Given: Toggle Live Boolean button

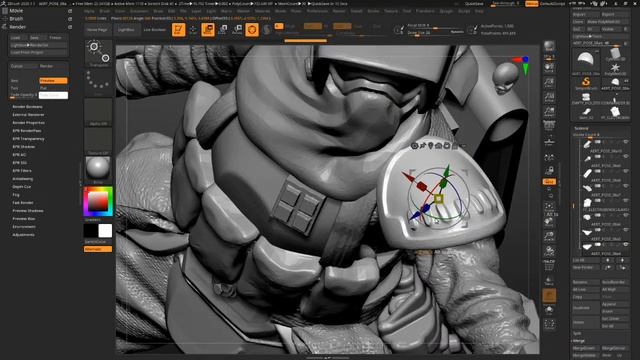Looking at the screenshot, I should (x=154, y=30).
